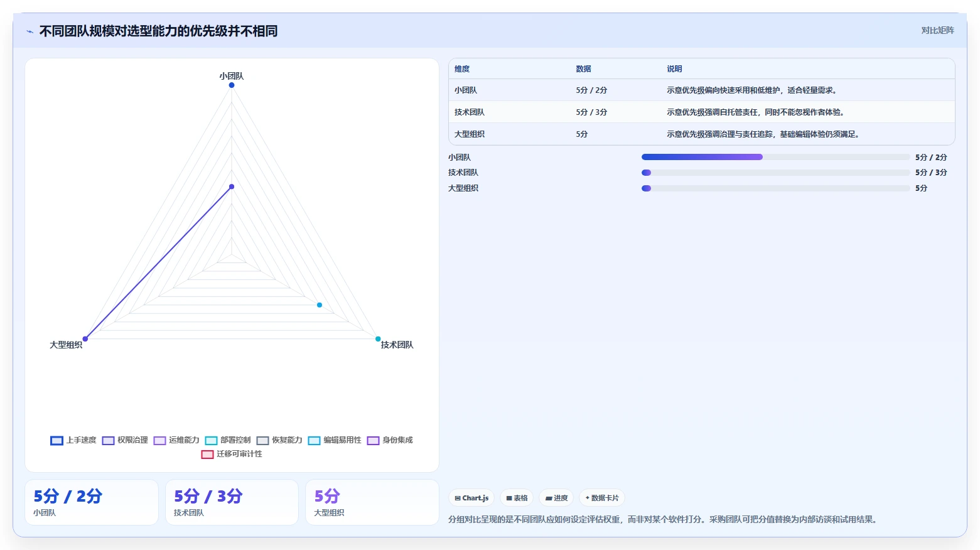
Task: Click the 技术团队 progress bar
Action: 775,173
